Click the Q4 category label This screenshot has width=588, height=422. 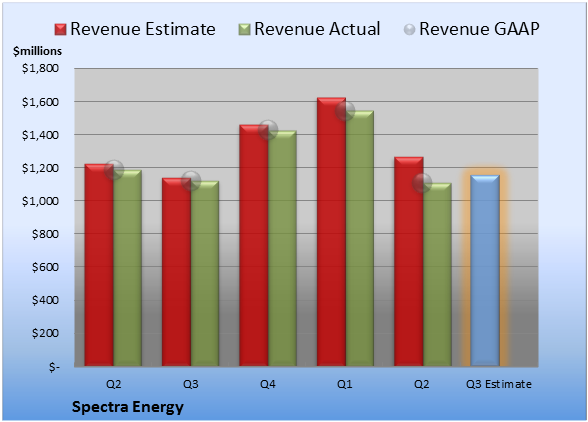268,384
